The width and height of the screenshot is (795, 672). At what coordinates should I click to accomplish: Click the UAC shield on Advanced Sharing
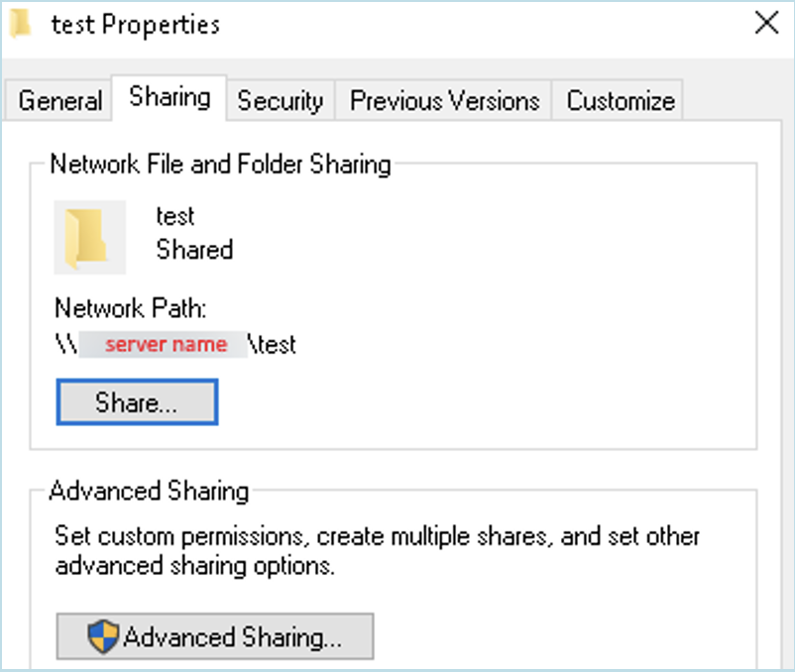[102, 636]
